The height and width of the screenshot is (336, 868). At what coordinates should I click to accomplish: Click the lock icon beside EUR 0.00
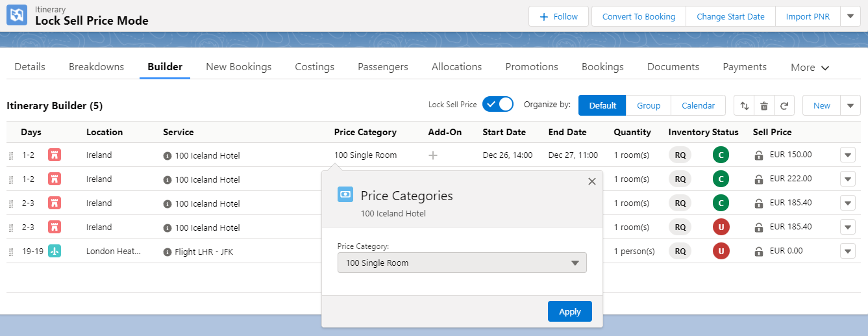point(758,252)
